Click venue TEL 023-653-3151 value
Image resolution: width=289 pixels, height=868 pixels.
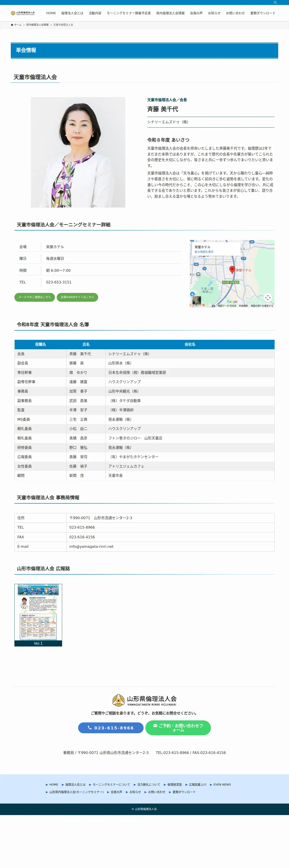point(59,282)
